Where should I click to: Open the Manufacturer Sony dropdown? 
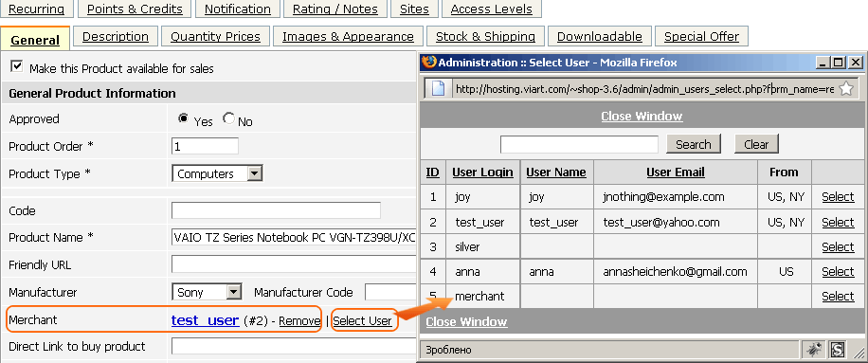(207, 292)
